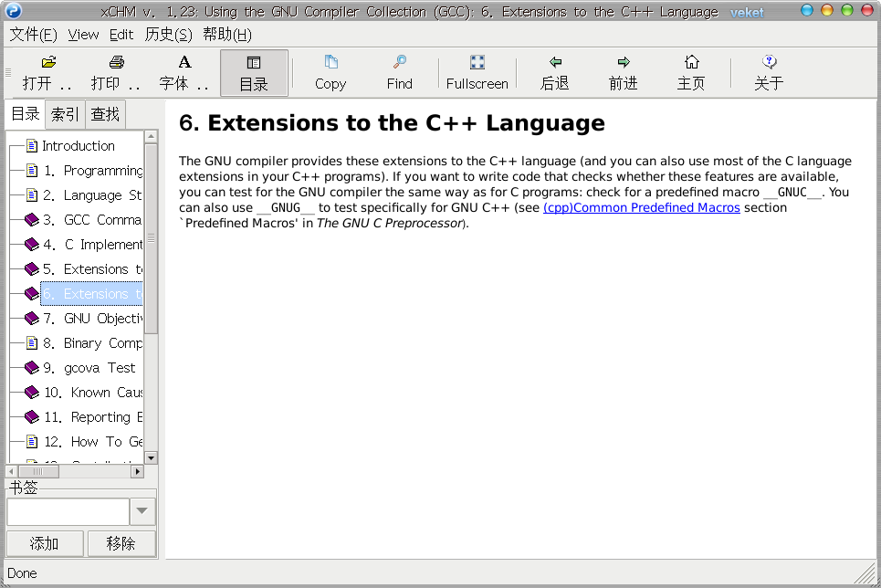Click the book icon beside selected '6. Extensions'
The image size is (881, 588).
[32, 293]
